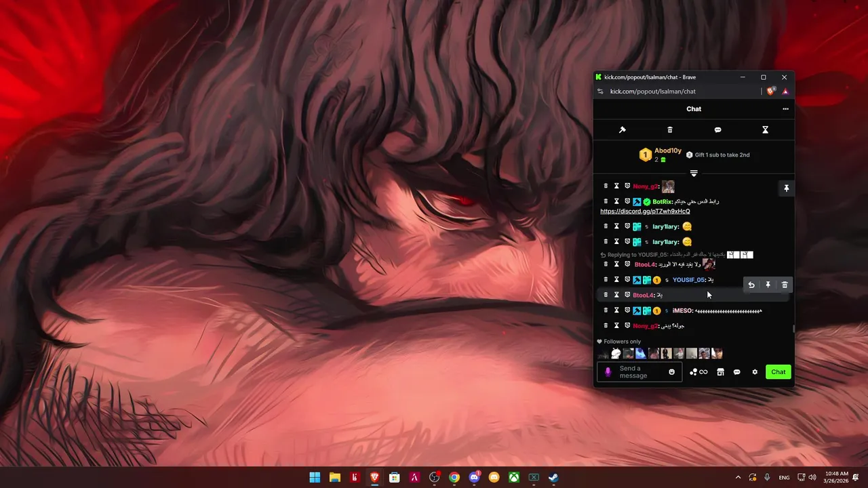
Task: Focus the 'Send a message' input field
Action: 640,372
